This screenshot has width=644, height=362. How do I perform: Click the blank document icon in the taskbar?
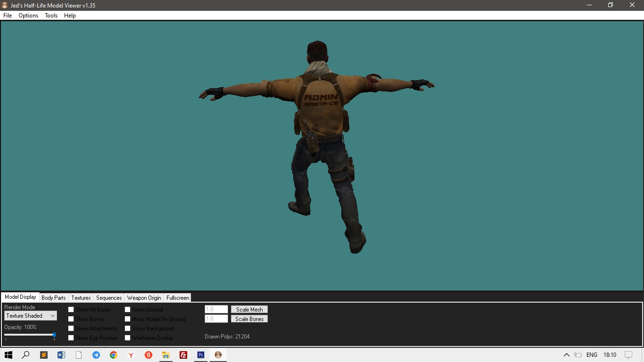coord(79,355)
